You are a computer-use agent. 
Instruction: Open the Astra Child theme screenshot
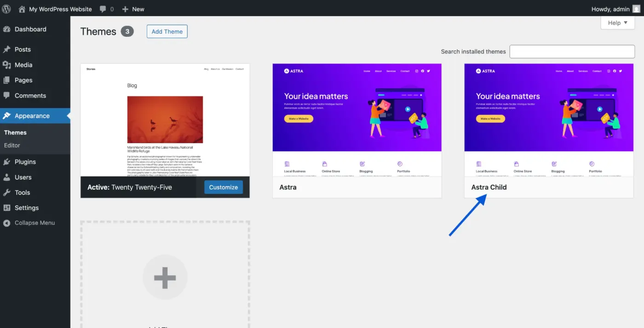(549, 120)
